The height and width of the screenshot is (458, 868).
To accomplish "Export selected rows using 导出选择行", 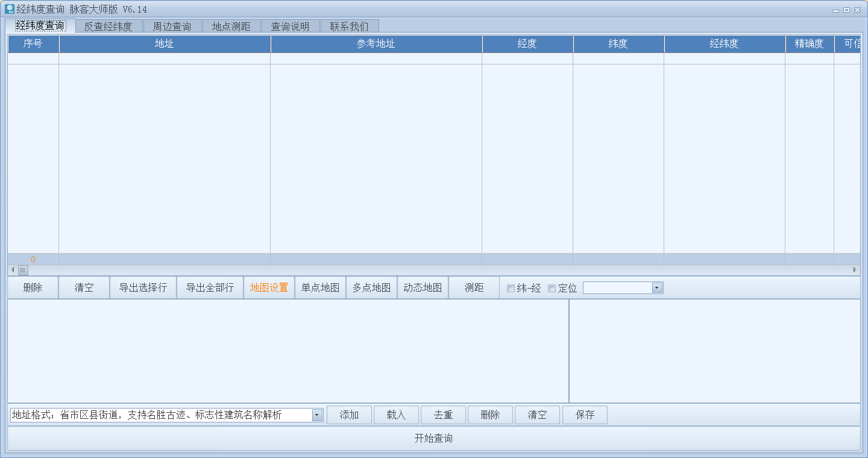I will click(x=143, y=287).
